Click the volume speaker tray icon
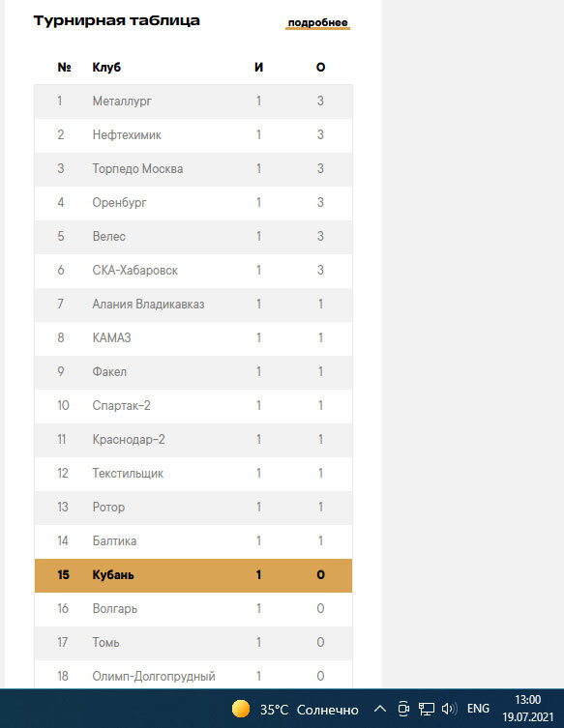 pyautogui.click(x=449, y=709)
